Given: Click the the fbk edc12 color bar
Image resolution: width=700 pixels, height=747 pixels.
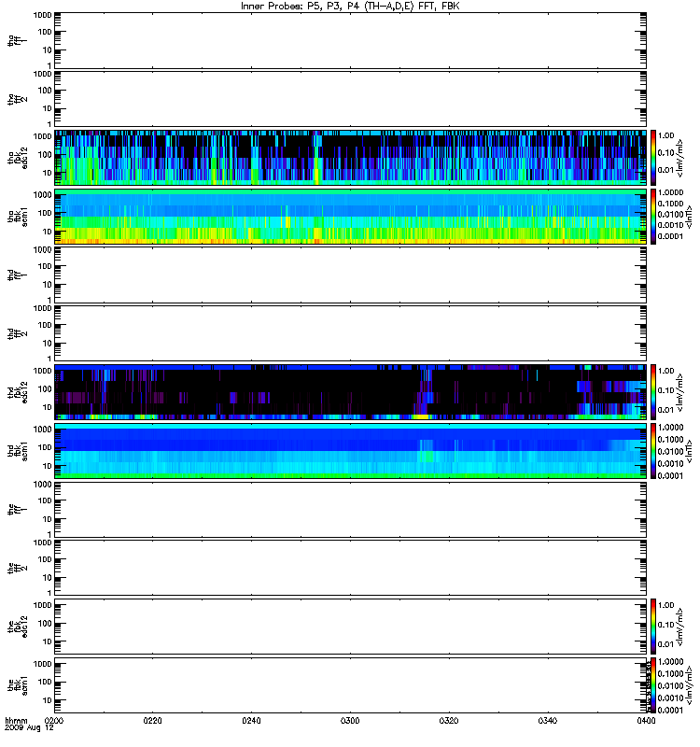Looking at the screenshot, I should 653,627.
